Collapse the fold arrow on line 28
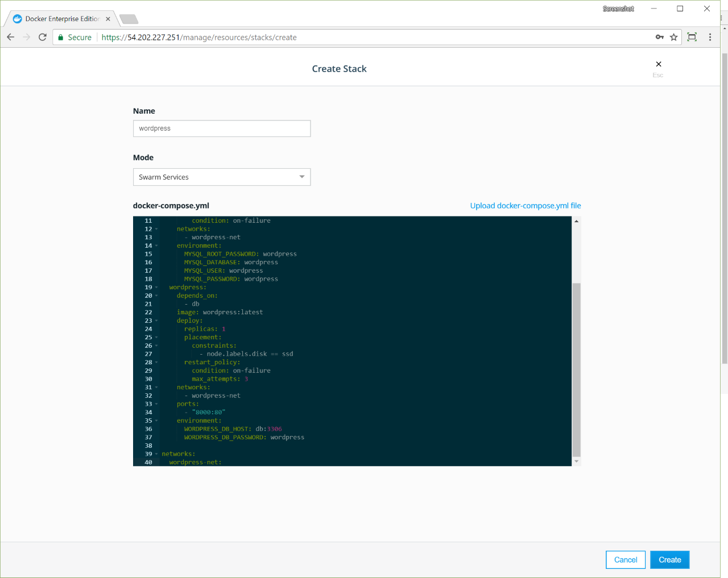The image size is (728, 578). 156,363
